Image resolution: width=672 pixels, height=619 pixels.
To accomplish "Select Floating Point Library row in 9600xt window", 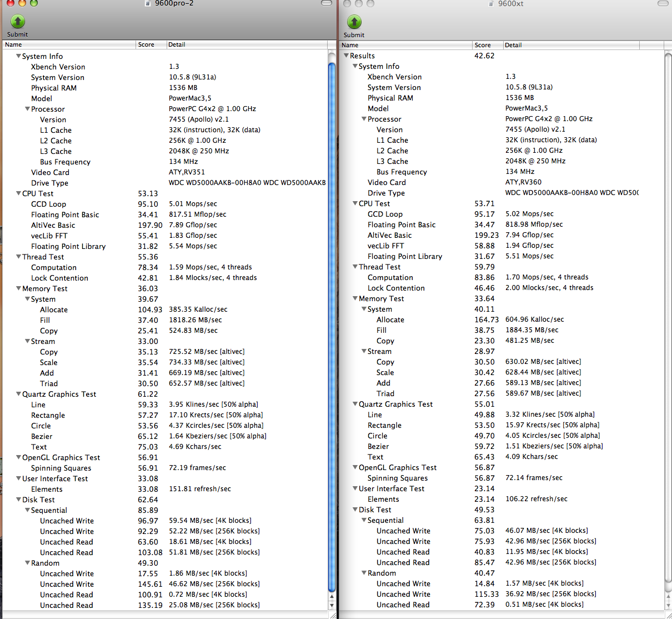I will point(502,256).
